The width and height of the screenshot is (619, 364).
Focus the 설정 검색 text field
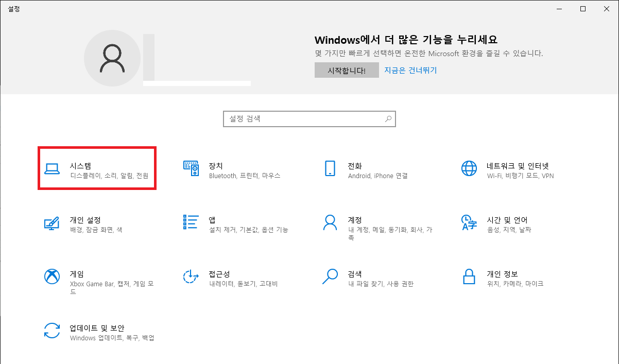309,118
